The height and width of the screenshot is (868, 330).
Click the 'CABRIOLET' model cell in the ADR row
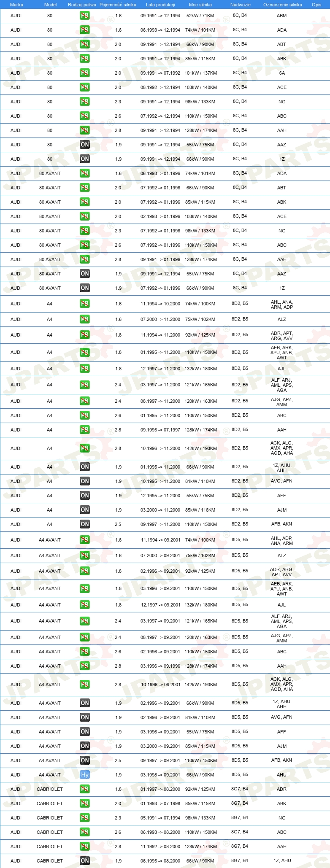[50, 789]
